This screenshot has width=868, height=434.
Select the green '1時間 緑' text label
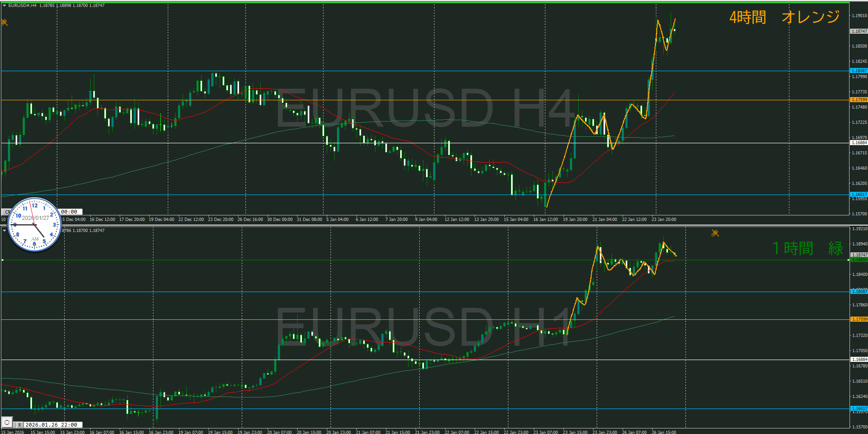(x=807, y=248)
